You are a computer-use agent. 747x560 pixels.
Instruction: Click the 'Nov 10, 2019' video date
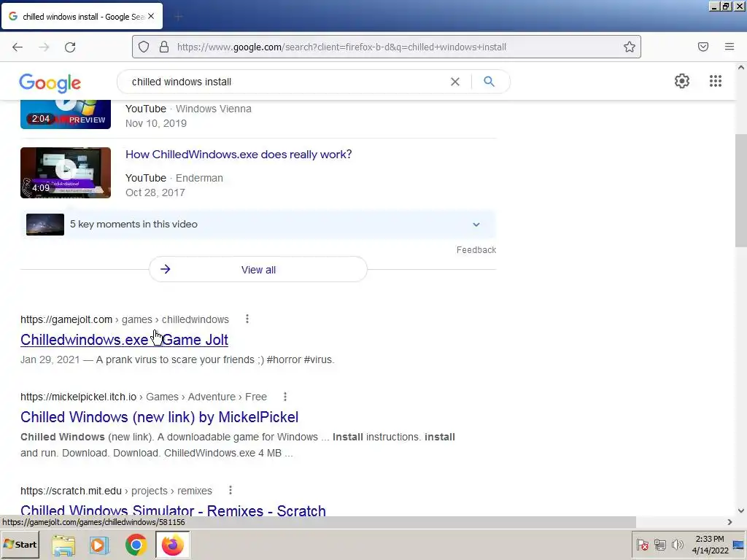pos(156,123)
